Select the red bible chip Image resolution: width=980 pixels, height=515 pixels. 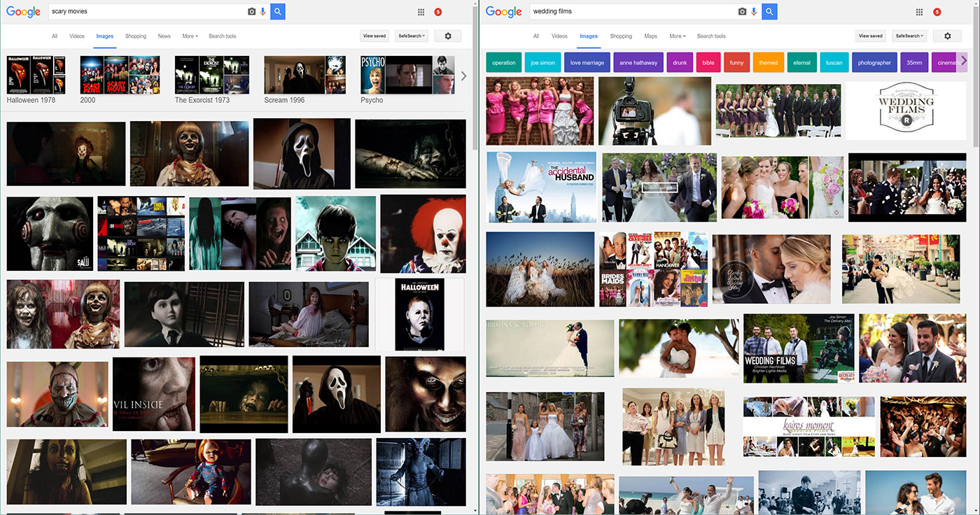click(x=708, y=62)
